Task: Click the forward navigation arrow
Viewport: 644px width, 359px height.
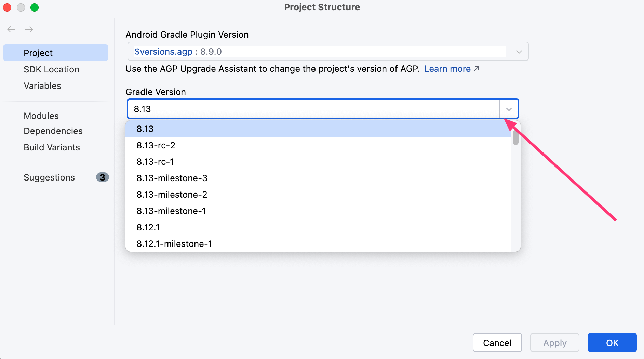Action: tap(29, 29)
